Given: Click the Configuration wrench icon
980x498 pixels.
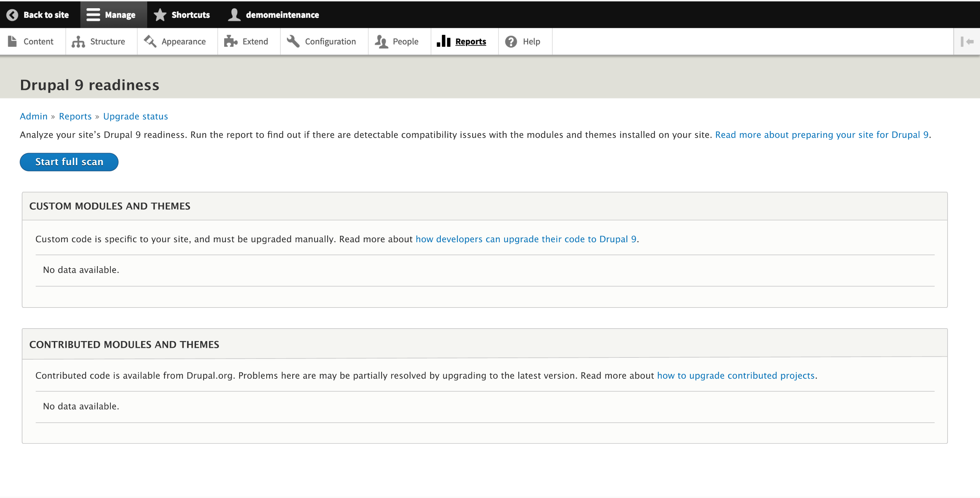Looking at the screenshot, I should click(293, 41).
